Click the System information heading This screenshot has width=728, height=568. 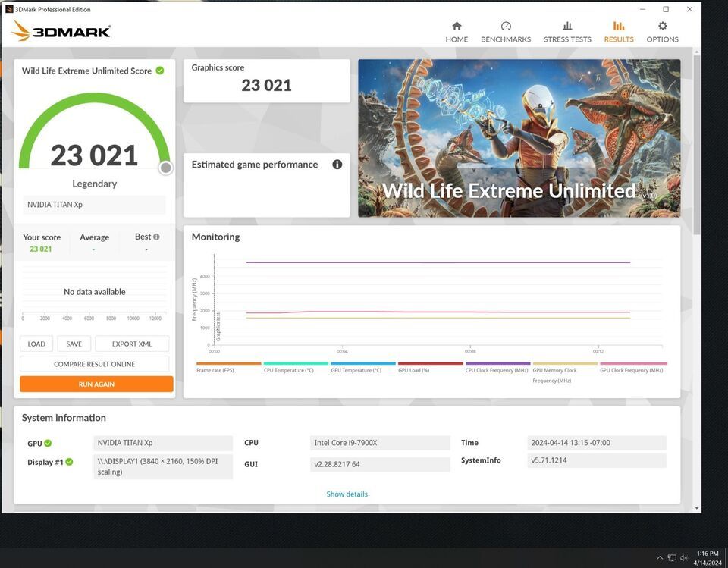[x=64, y=418]
